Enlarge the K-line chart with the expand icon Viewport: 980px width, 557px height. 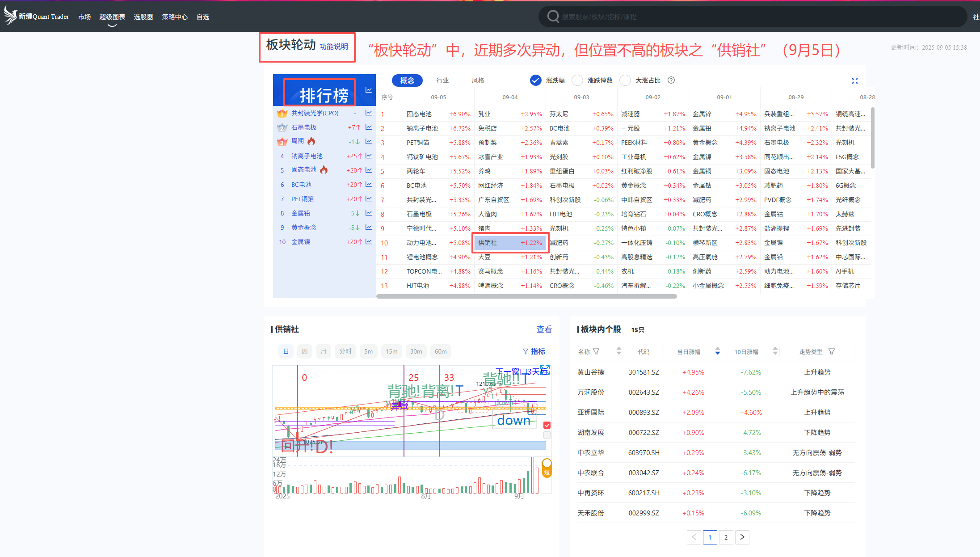(545, 370)
